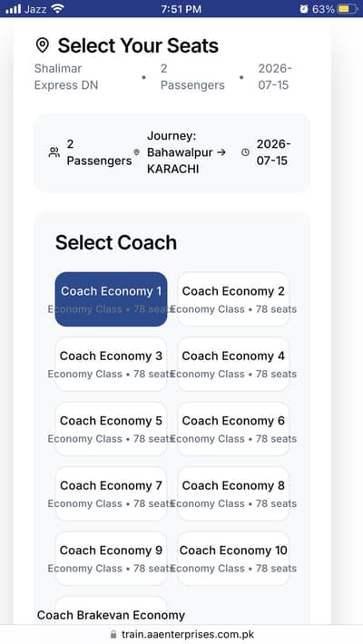Viewport: 363px width, 644px height.
Task: Tap the lock icon in address bar
Action: point(113,634)
